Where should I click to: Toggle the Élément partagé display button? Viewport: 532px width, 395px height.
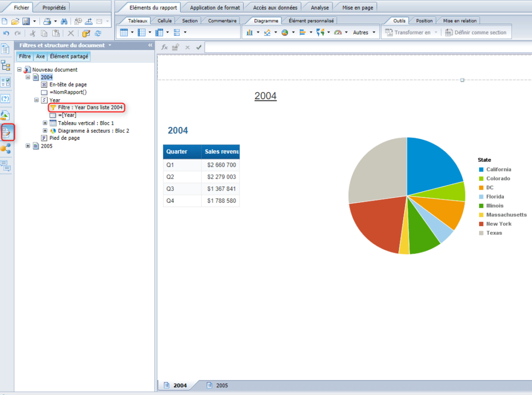click(x=69, y=56)
